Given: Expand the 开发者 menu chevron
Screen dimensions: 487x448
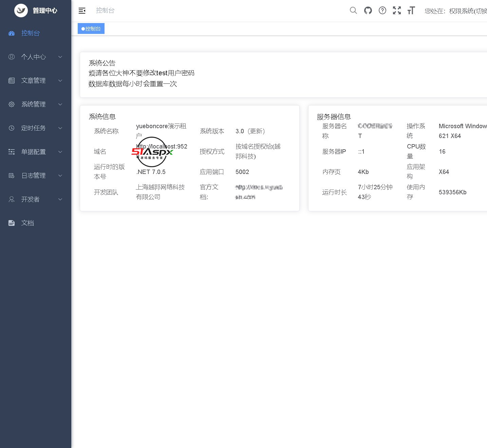Looking at the screenshot, I should 60,199.
